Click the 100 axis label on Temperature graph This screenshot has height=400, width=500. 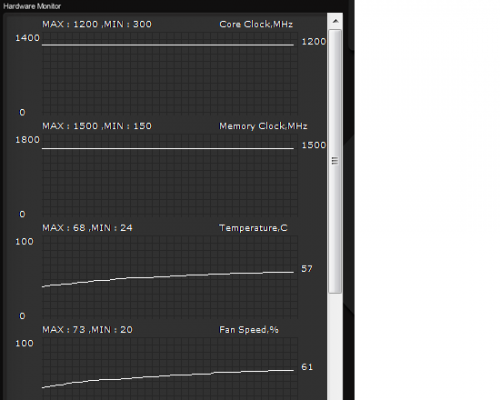click(24, 242)
